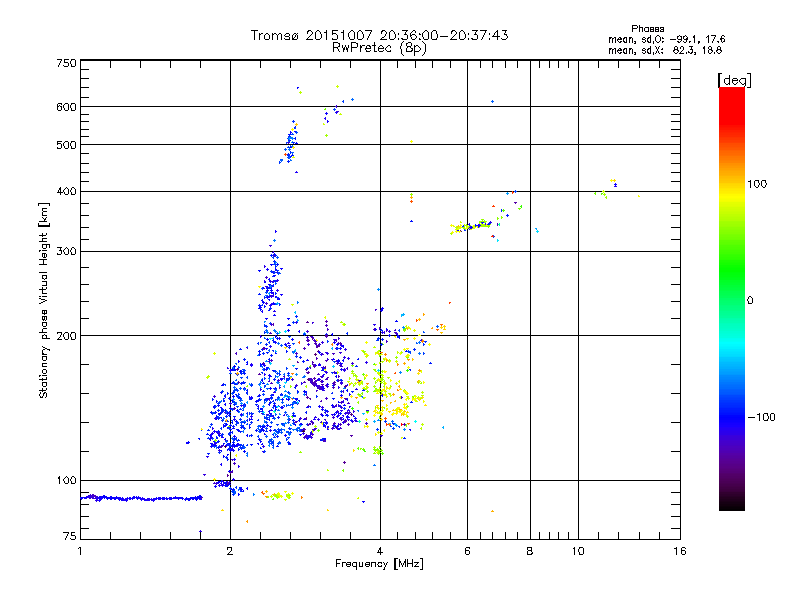This screenshot has width=800, height=600.
Task: Click the y-axis label '400'
Action: tap(66, 192)
